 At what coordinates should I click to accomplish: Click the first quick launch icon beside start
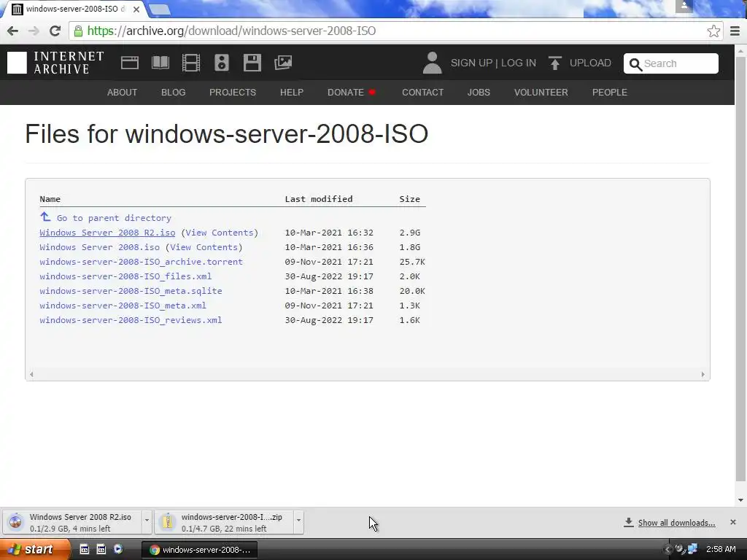point(85,549)
